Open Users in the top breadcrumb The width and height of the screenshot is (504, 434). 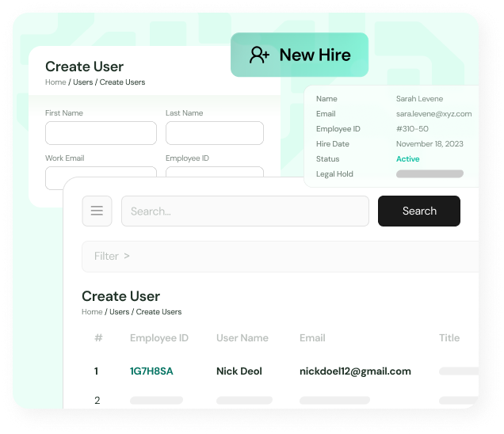83,82
